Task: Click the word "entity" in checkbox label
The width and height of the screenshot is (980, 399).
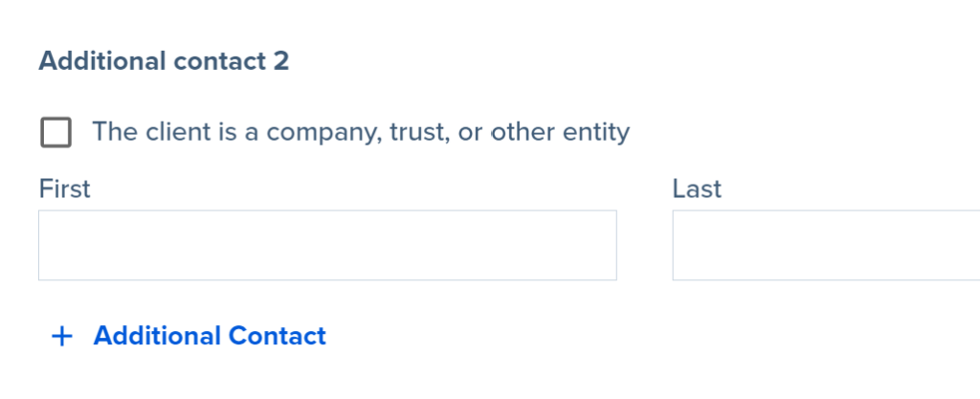Action: coord(595,132)
